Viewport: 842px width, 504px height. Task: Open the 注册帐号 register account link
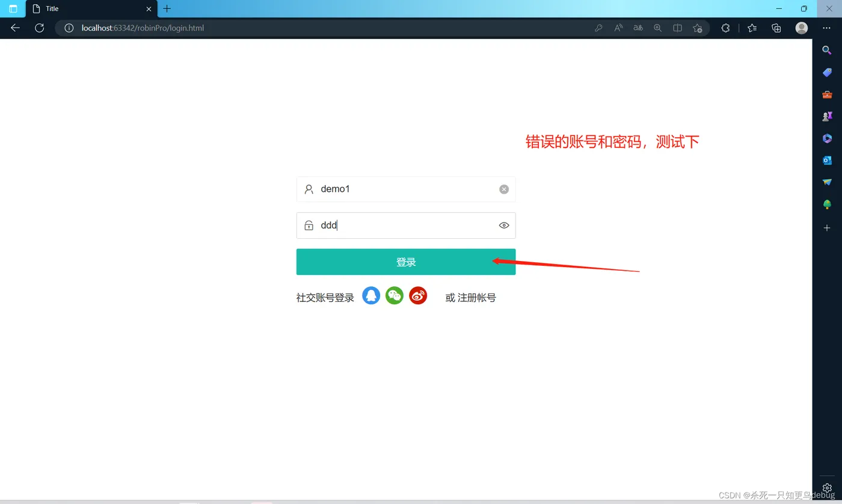tap(477, 298)
